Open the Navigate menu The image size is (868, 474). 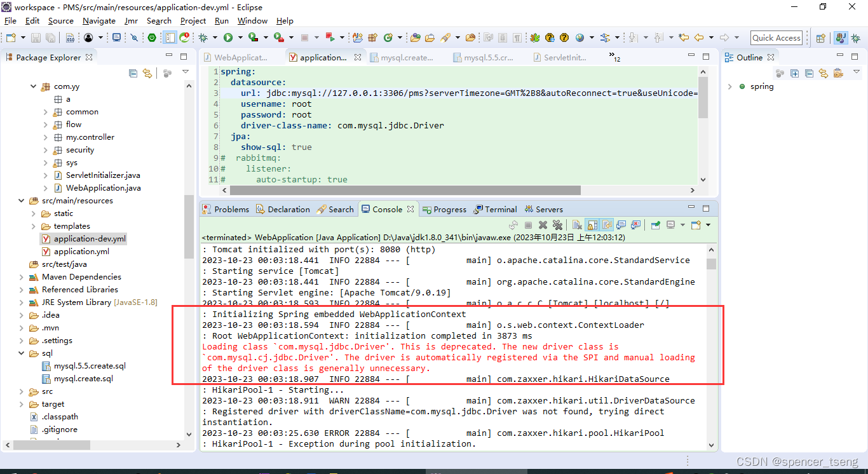pos(99,20)
